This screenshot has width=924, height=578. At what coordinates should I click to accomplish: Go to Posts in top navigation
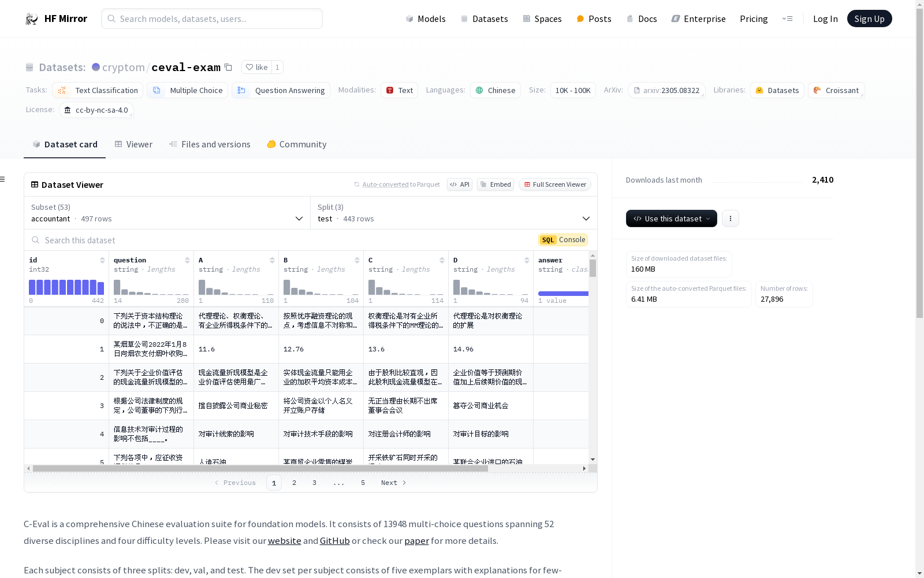[x=594, y=18]
